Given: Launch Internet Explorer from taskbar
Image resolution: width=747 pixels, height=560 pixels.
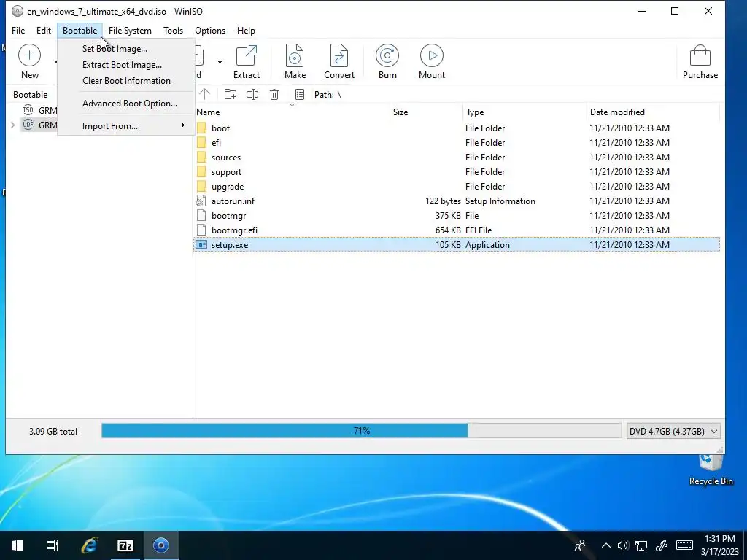Looking at the screenshot, I should [x=89, y=545].
